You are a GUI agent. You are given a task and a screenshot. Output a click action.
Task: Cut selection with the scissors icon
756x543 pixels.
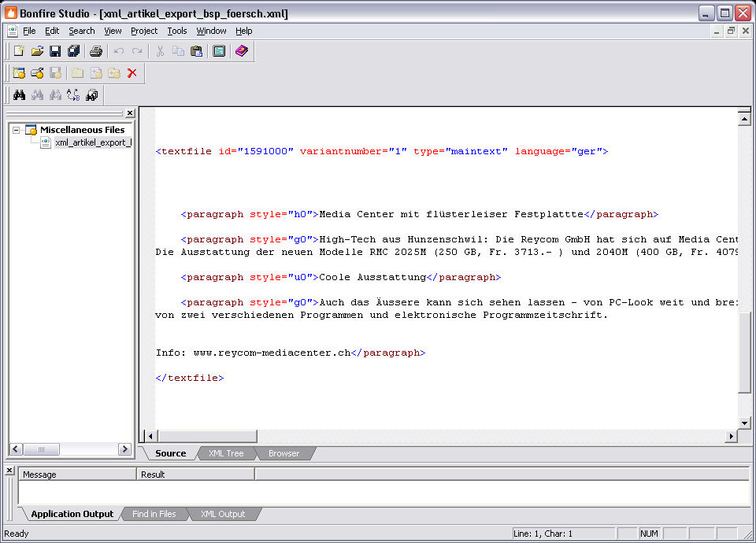(160, 50)
